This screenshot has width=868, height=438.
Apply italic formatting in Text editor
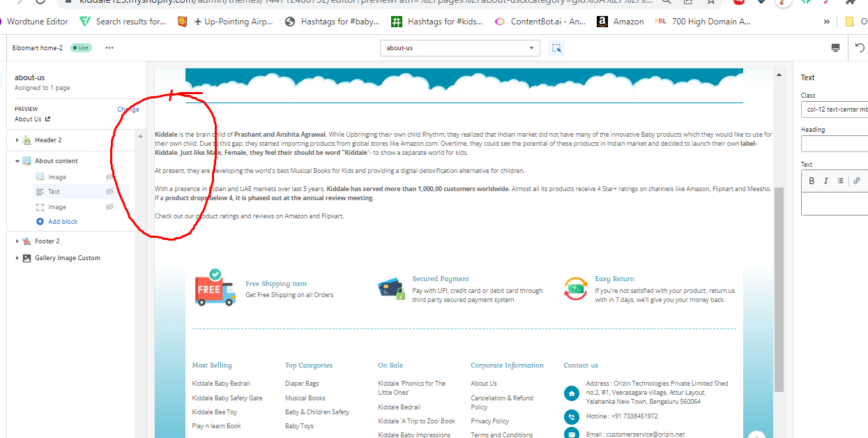click(x=826, y=180)
